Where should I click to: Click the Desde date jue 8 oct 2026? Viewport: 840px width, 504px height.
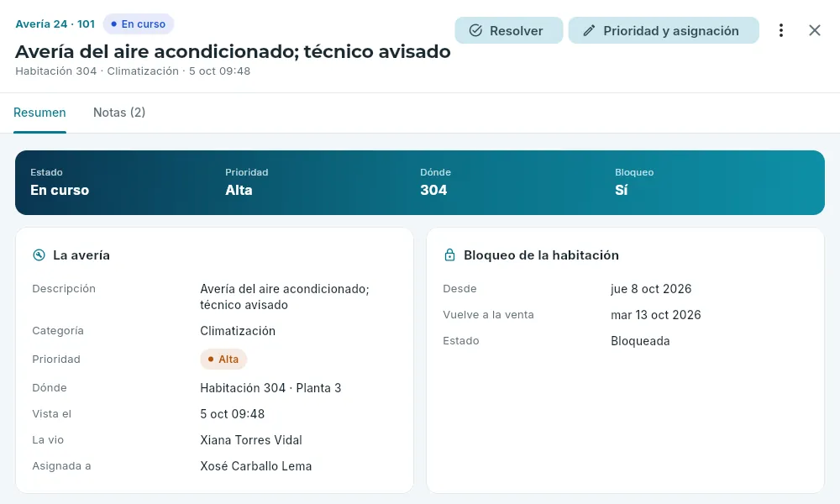651,289
